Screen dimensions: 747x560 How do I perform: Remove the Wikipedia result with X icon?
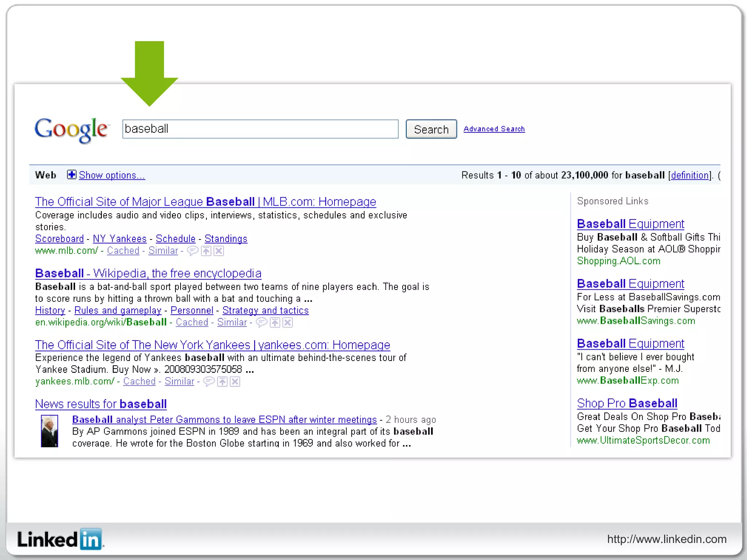coord(288,322)
